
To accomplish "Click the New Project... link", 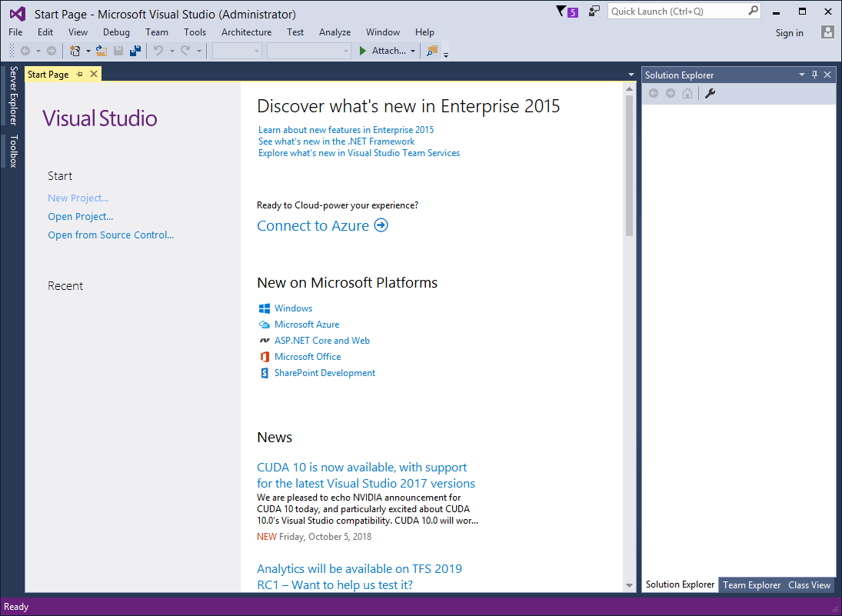I will [x=78, y=198].
